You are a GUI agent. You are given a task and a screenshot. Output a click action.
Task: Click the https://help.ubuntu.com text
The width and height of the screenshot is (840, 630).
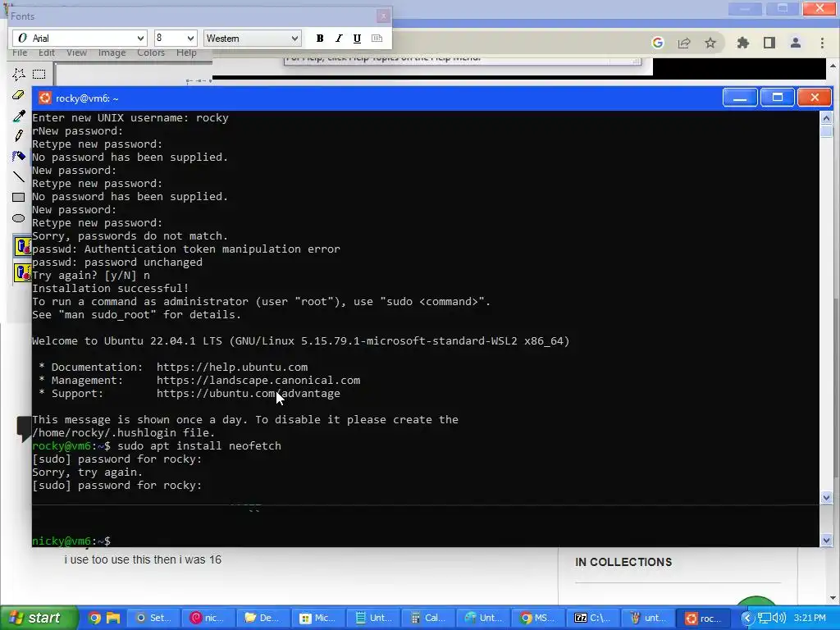click(232, 367)
